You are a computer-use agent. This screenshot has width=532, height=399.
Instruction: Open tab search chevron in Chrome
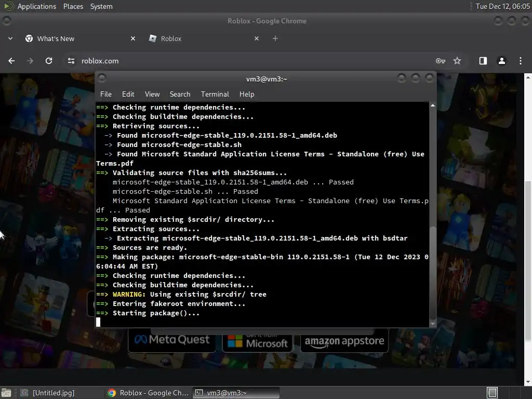tap(10, 38)
